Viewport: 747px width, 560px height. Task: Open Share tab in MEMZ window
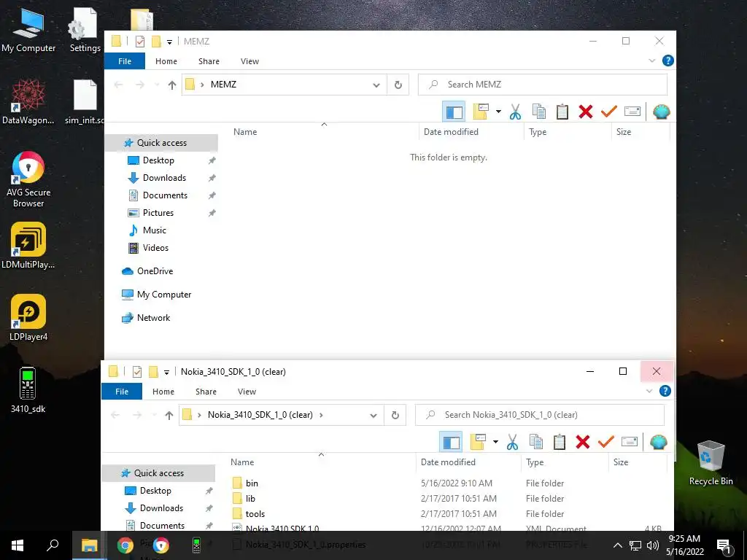click(209, 61)
